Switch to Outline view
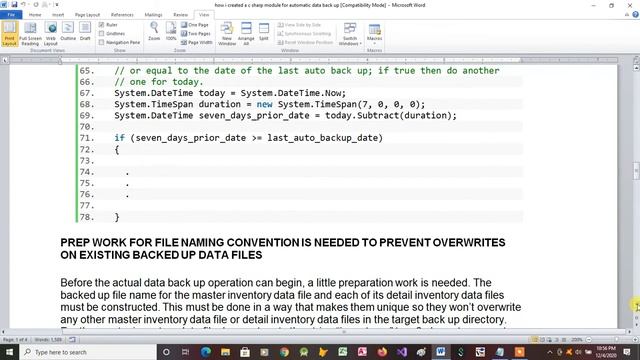 pos(68,32)
